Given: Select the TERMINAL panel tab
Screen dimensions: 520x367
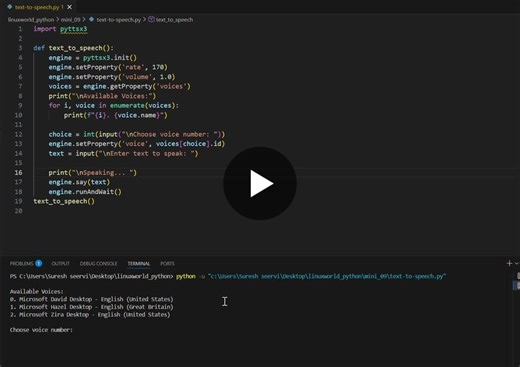Looking at the screenshot, I should click(139, 264).
